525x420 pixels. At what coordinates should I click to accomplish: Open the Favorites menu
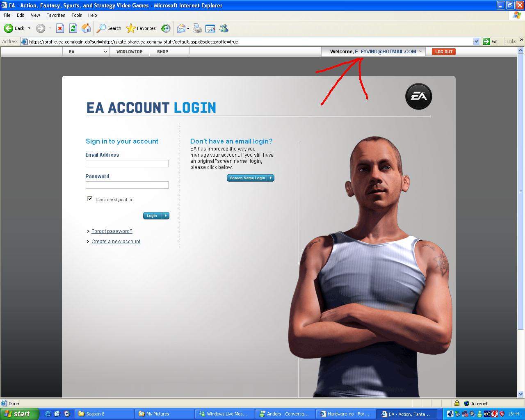pos(55,15)
